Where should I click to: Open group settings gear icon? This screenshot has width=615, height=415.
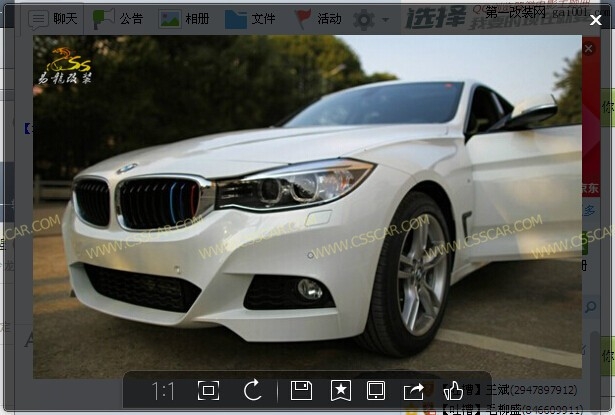tap(364, 20)
